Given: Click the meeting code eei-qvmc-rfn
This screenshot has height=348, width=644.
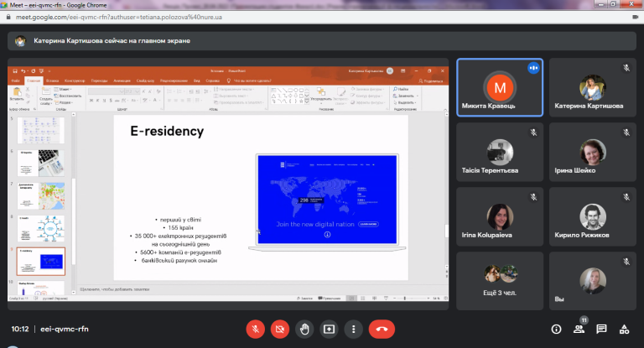Looking at the screenshot, I should point(65,329).
